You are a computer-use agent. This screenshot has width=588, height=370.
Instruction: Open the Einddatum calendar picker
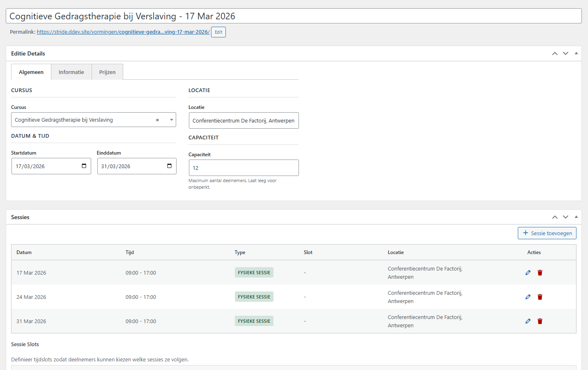pyautogui.click(x=169, y=166)
